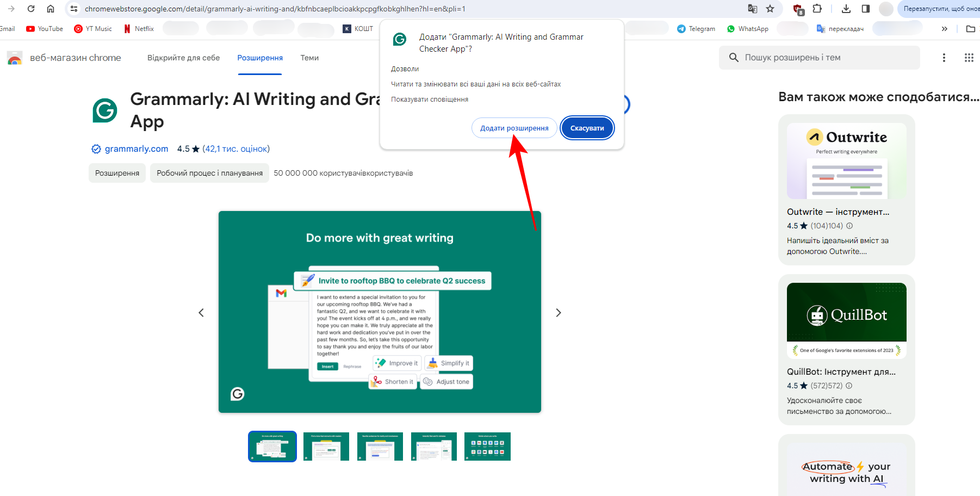Toggle the browser side panel icon
This screenshot has height=496, width=980.
click(866, 9)
